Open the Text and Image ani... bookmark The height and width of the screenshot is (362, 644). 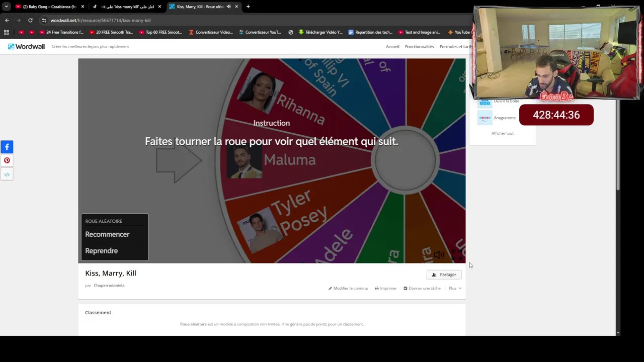(x=419, y=32)
